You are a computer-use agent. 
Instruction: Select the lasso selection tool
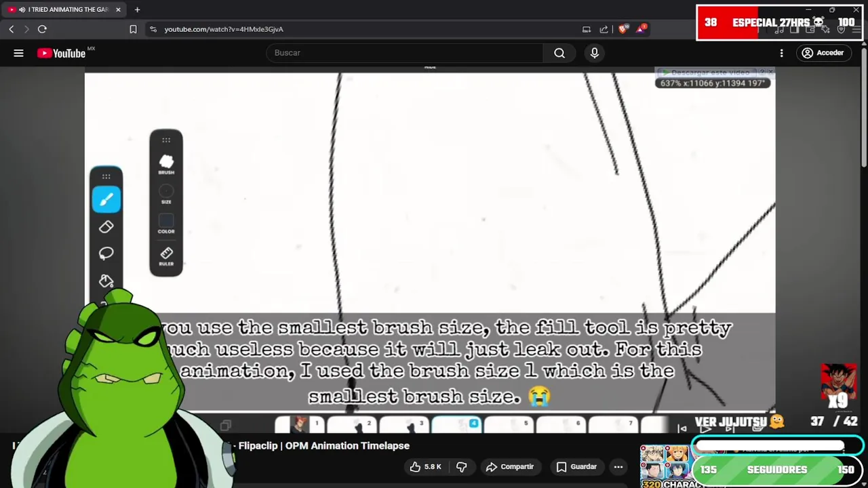coord(106,253)
